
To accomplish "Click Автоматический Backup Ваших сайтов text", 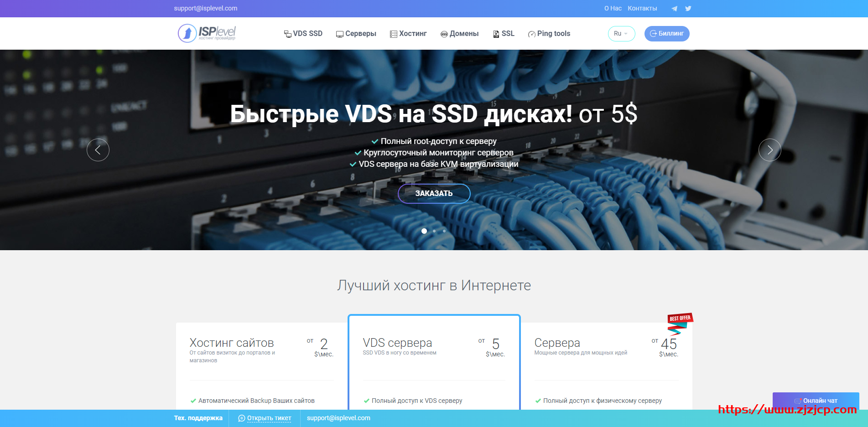I will (256, 401).
